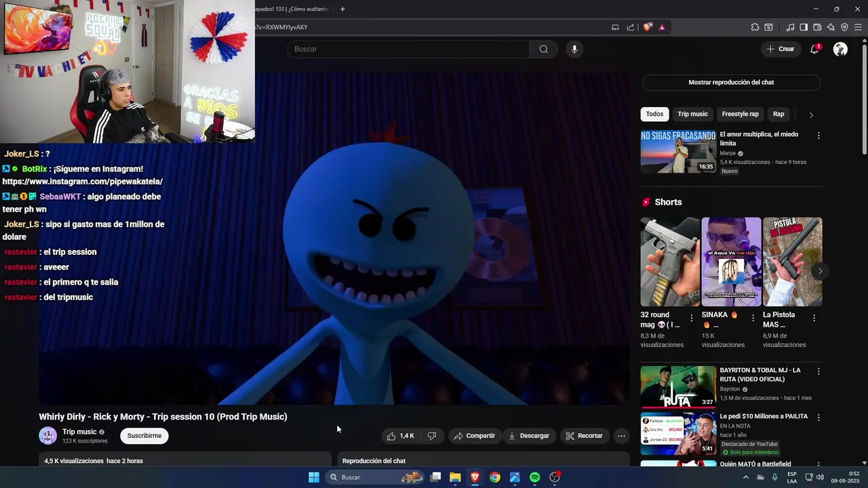Open the account avatar menu
Screen dimensions: 868x488
coord(840,49)
